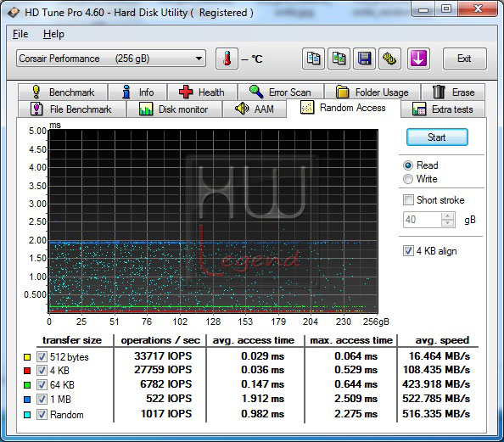Switch to the Error Scan tab

point(281,92)
